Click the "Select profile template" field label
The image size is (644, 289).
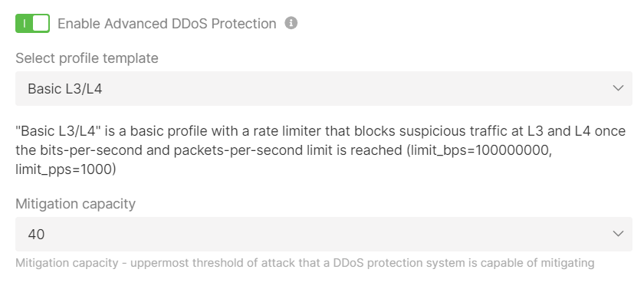coord(87,58)
